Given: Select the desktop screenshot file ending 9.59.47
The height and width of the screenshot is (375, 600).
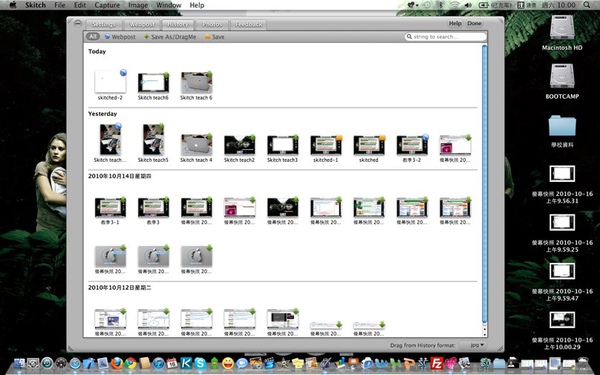Looking at the screenshot, I should 562,271.
